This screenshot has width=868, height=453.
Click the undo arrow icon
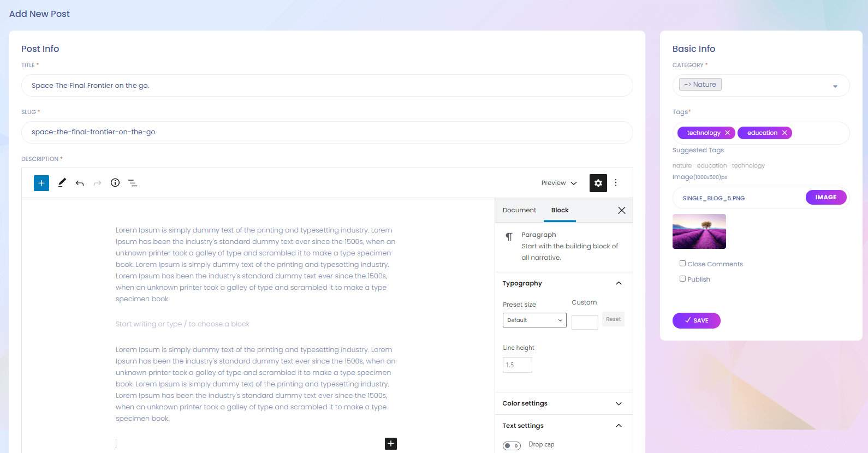[x=80, y=183]
